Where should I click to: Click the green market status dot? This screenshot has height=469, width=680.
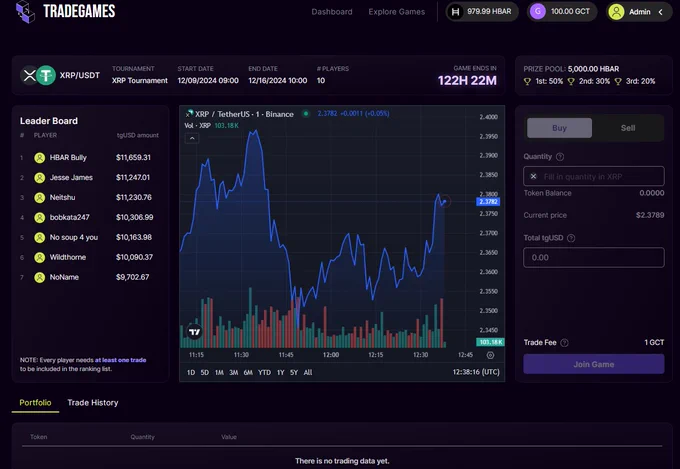point(306,114)
